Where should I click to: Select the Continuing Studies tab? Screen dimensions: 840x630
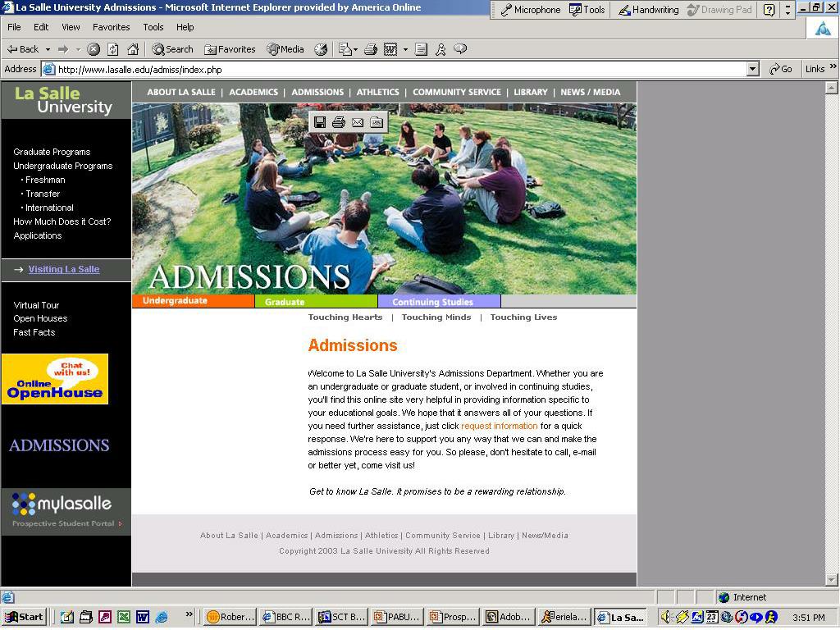coord(440,301)
